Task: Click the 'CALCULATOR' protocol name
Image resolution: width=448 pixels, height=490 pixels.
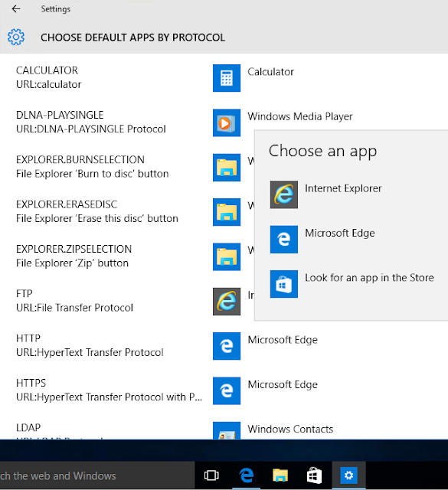Action: click(47, 70)
